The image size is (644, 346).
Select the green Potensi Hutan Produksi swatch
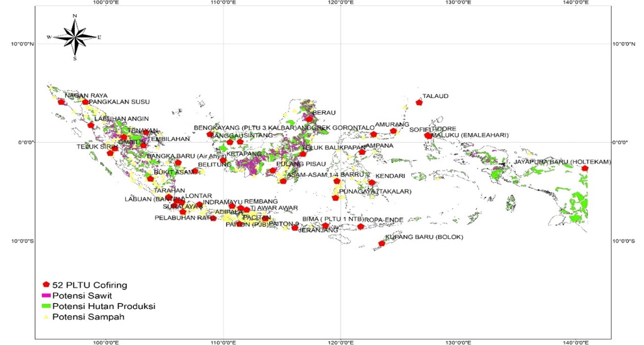coord(46,306)
